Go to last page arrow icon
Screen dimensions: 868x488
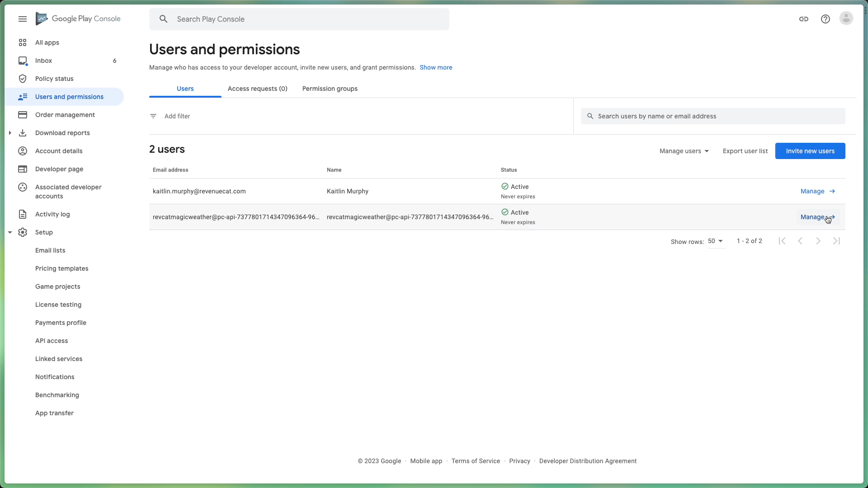[836, 241]
